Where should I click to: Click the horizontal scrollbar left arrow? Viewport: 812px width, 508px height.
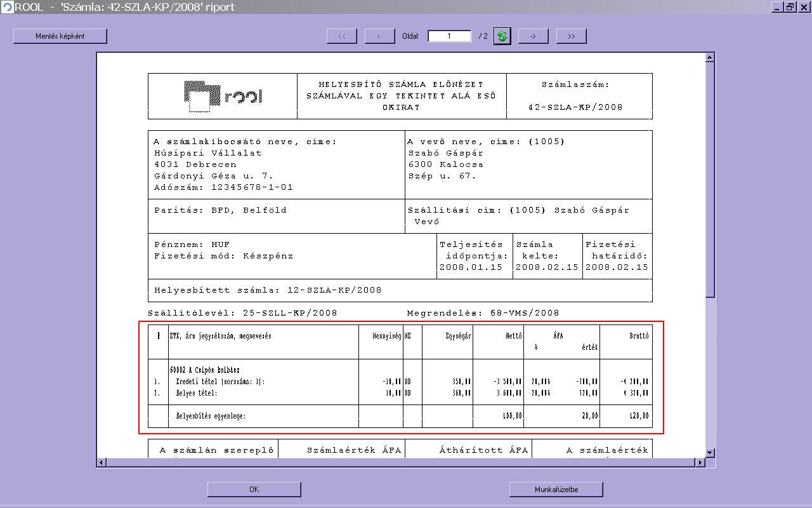[101, 462]
